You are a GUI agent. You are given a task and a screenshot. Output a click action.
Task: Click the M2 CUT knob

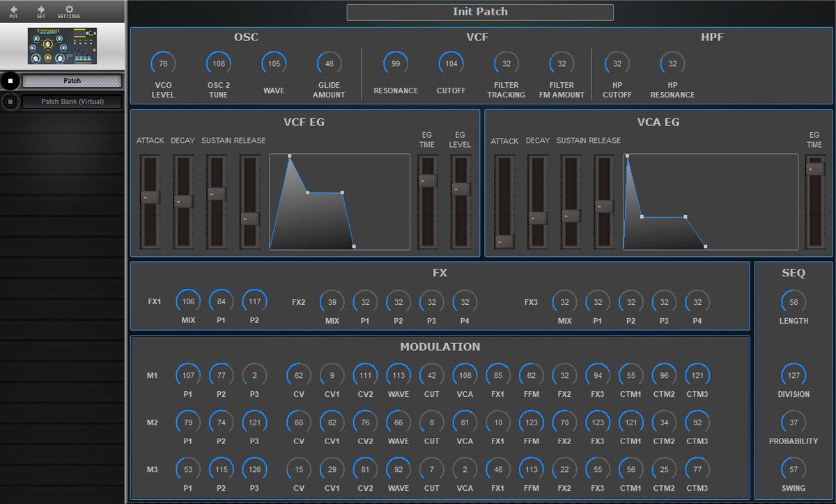tap(432, 423)
